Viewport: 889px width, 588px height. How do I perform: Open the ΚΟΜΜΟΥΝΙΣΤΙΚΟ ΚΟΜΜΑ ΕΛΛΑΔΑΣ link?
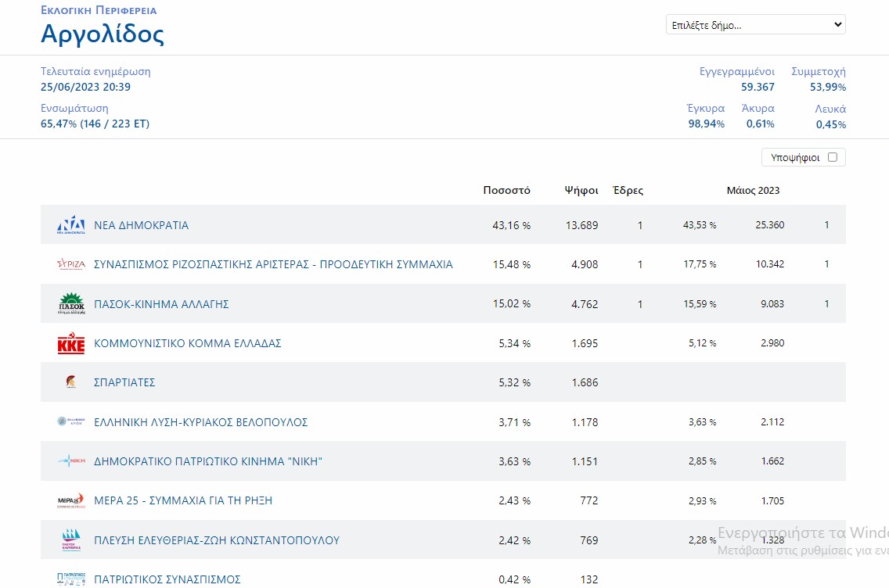(187, 343)
